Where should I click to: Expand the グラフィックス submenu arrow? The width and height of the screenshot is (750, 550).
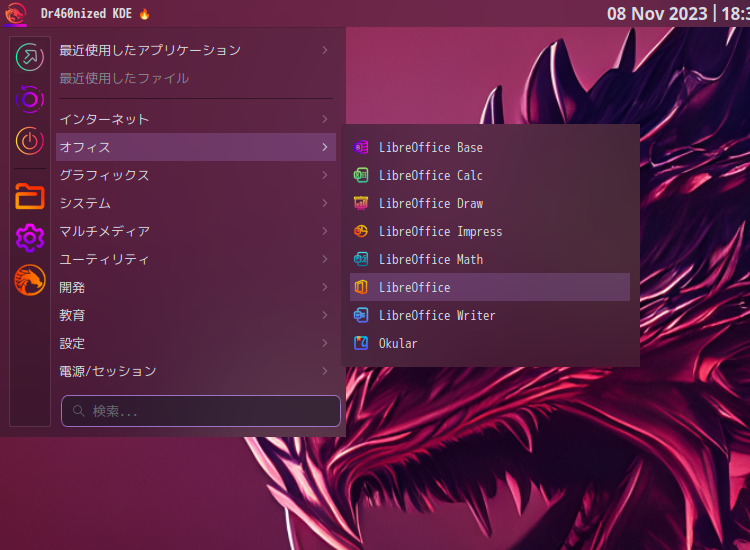pyautogui.click(x=325, y=175)
